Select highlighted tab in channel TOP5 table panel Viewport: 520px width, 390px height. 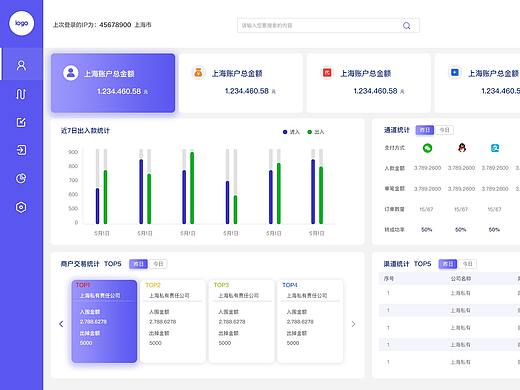tap(448, 264)
